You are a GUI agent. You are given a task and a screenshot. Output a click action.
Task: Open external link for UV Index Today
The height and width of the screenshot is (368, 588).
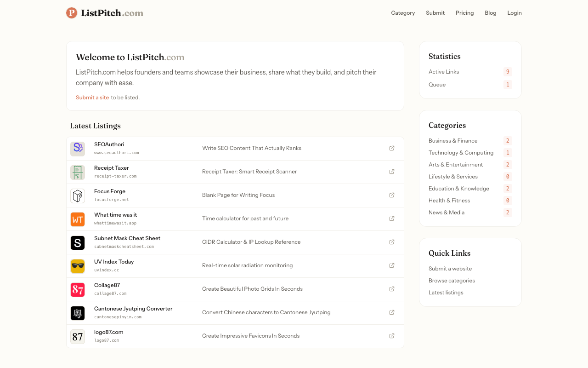(392, 265)
